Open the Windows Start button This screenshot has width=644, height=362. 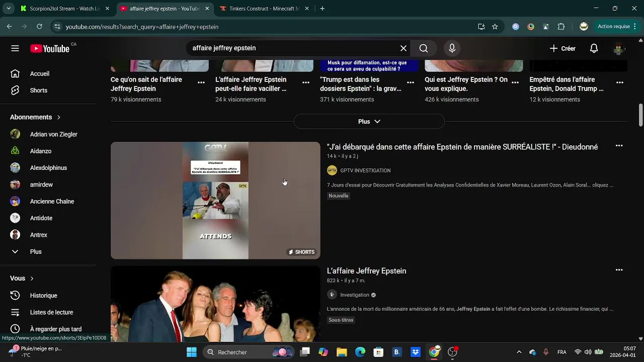(192, 352)
